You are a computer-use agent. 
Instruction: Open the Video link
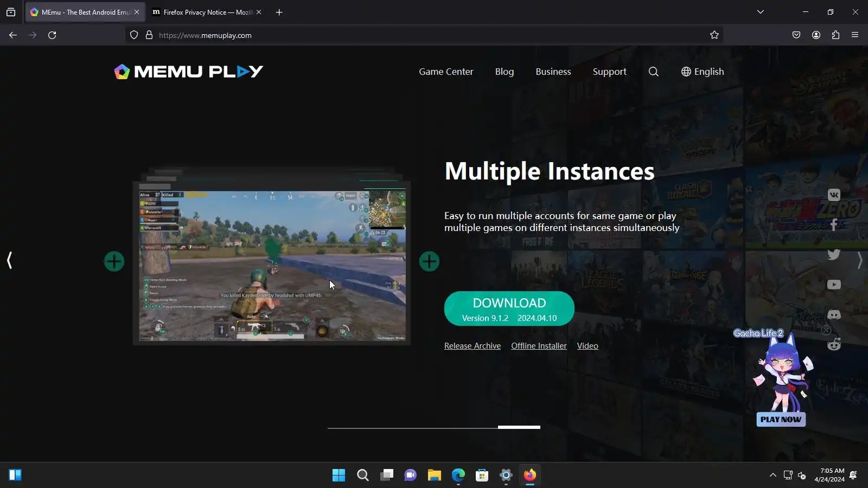[588, 346]
